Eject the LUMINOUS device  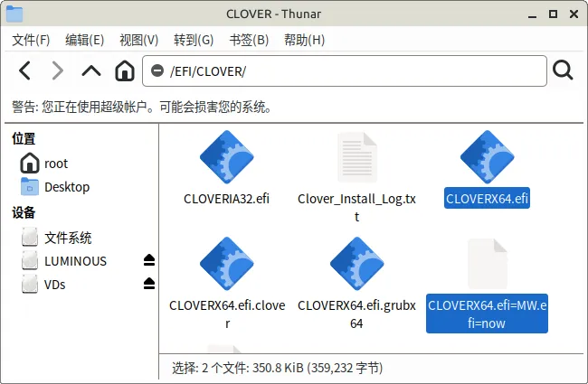(x=149, y=260)
